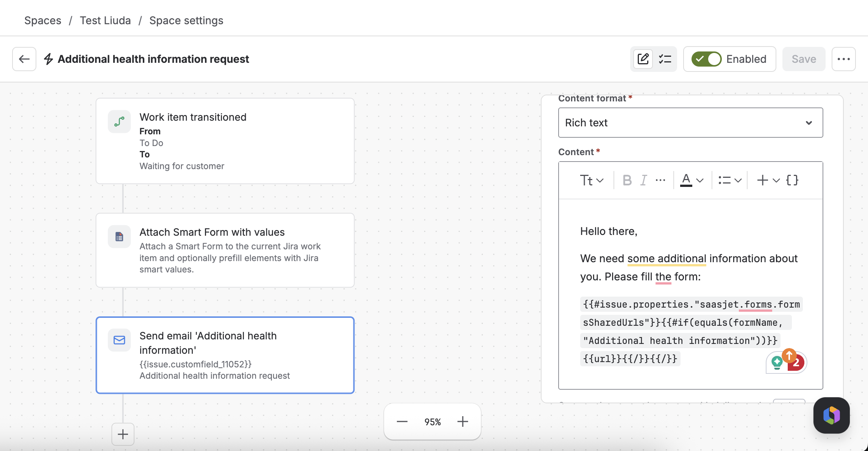Image resolution: width=868 pixels, height=451 pixels.
Task: Click the back arrow button
Action: [x=24, y=59]
